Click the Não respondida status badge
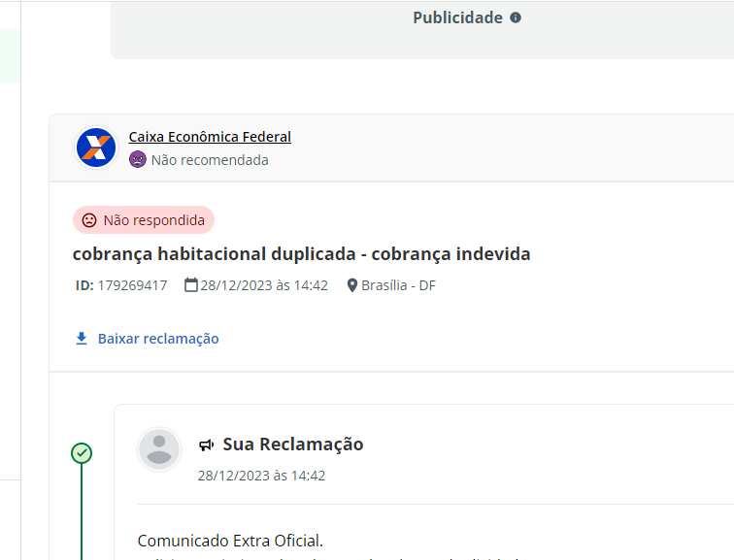Viewport: 734px width, 560px height. [x=144, y=220]
